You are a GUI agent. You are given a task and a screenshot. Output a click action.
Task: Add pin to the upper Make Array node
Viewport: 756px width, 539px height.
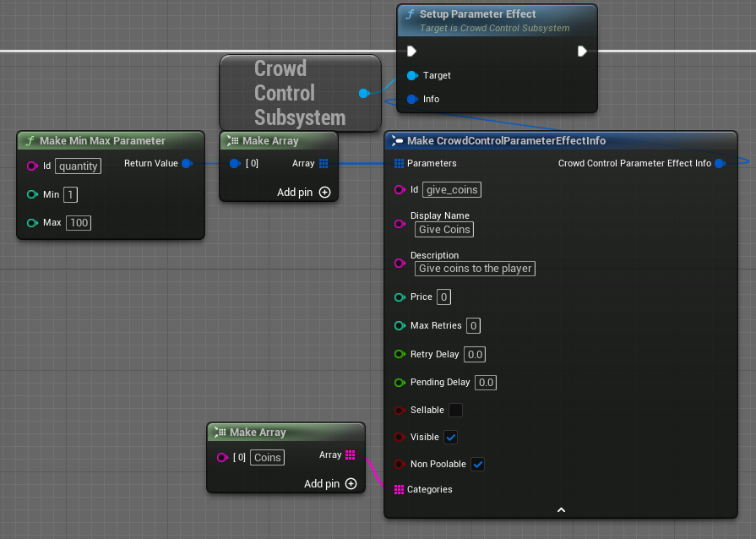tap(324, 193)
